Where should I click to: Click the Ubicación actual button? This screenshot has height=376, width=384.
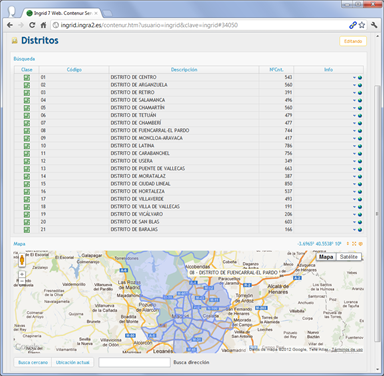[73, 362]
